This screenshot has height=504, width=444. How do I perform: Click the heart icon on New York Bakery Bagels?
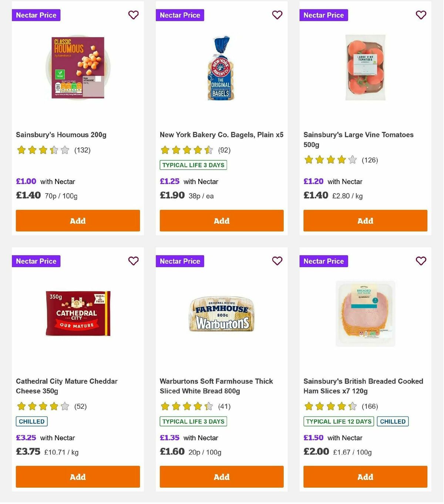pyautogui.click(x=277, y=15)
